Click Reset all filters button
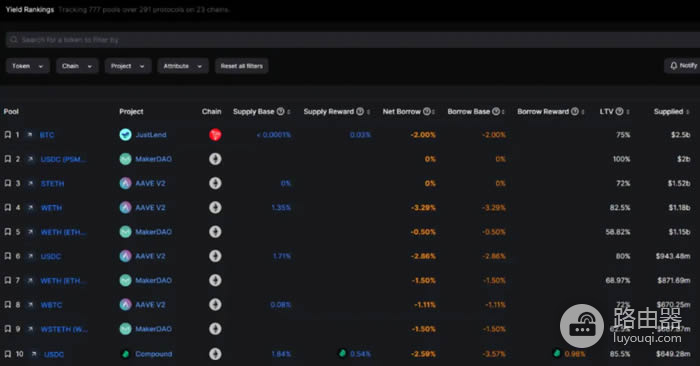The image size is (700, 366). (x=242, y=66)
